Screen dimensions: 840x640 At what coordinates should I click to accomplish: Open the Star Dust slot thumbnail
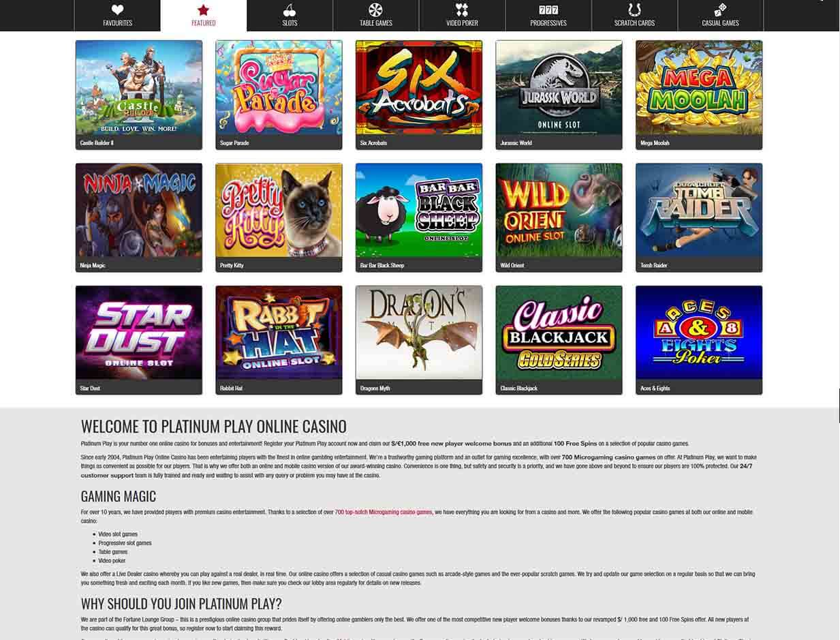click(139, 333)
